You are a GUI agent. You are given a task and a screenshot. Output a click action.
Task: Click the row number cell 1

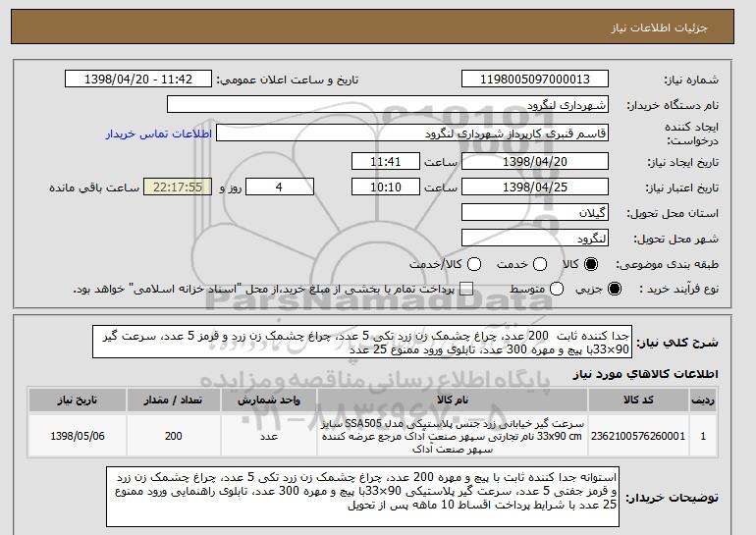[703, 436]
